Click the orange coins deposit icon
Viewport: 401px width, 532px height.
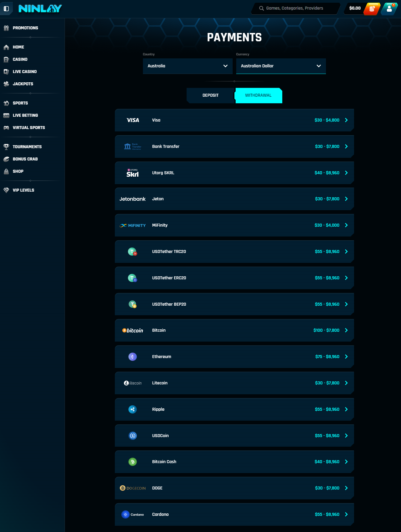(372, 9)
